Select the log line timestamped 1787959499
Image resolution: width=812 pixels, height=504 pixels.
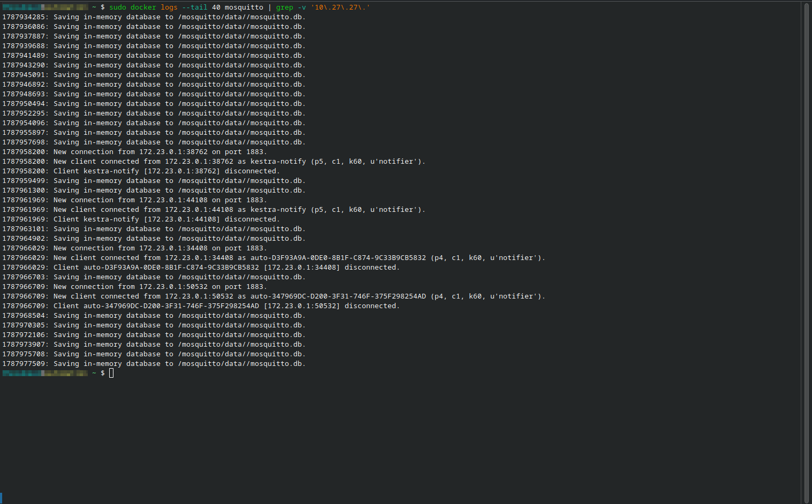point(154,181)
